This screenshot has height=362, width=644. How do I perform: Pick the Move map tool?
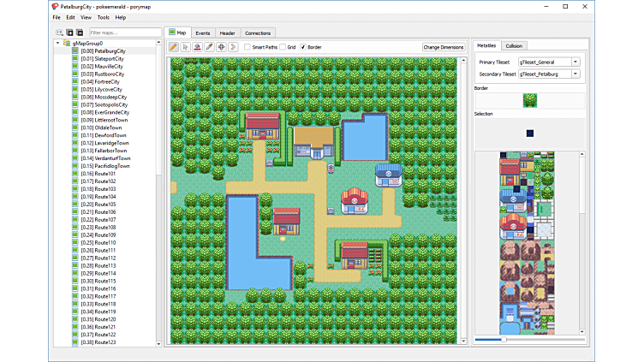pos(221,47)
